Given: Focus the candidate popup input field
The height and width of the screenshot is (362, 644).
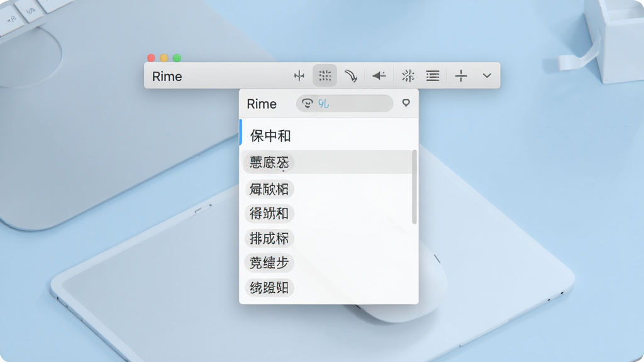Looking at the screenshot, I should [345, 104].
